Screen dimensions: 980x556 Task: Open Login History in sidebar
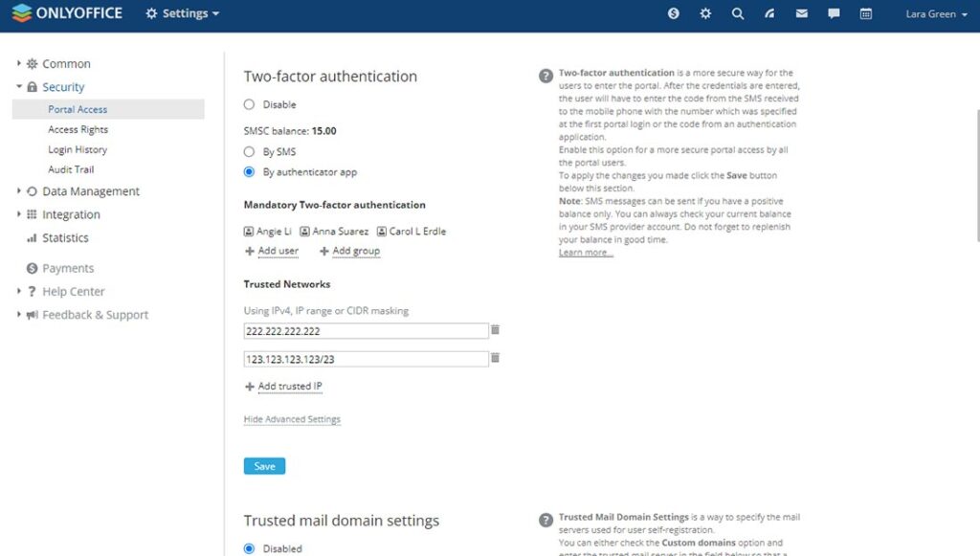(x=78, y=149)
